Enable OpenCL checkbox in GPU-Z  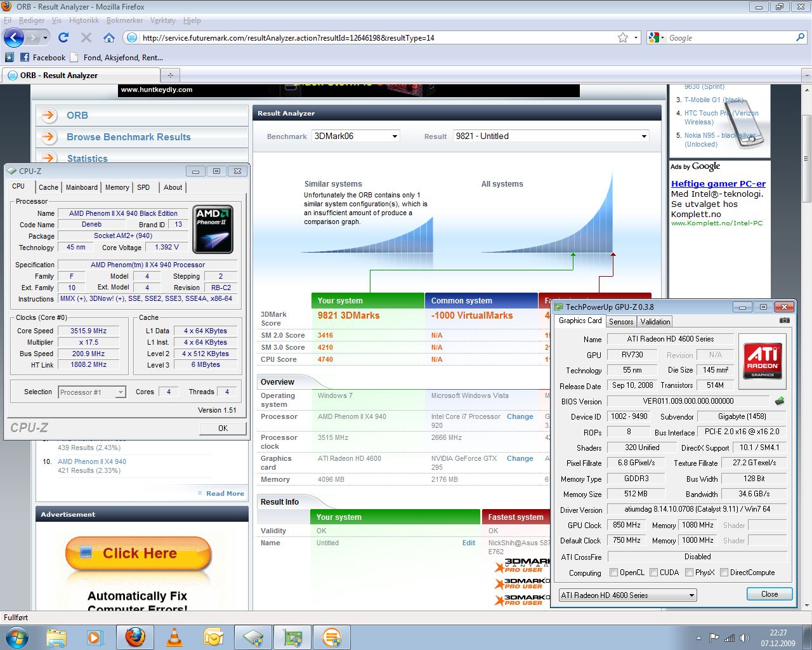613,572
